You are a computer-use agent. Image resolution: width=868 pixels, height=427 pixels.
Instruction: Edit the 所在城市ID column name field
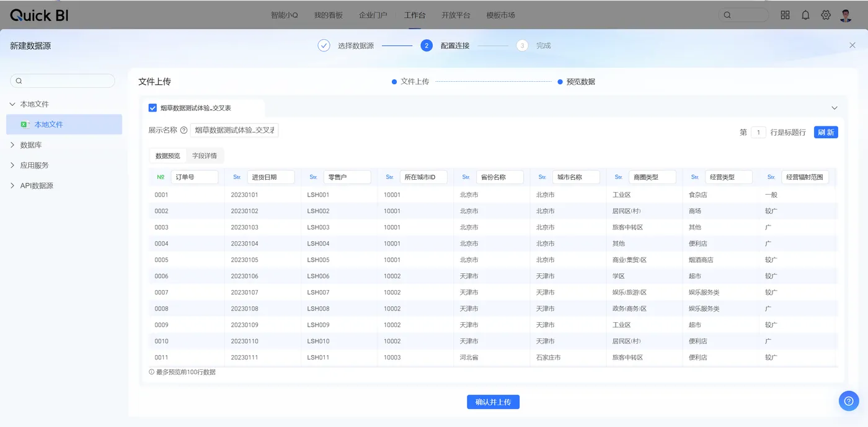(423, 177)
